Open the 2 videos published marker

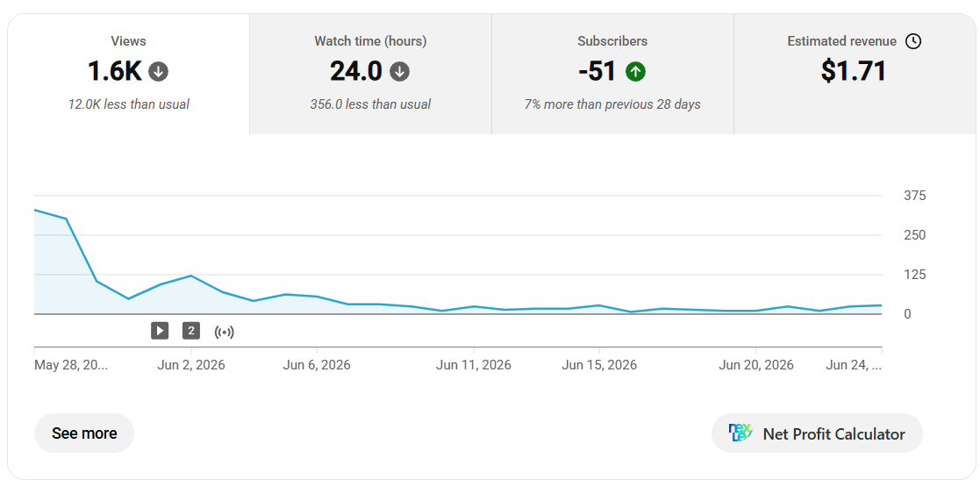pyautogui.click(x=191, y=331)
